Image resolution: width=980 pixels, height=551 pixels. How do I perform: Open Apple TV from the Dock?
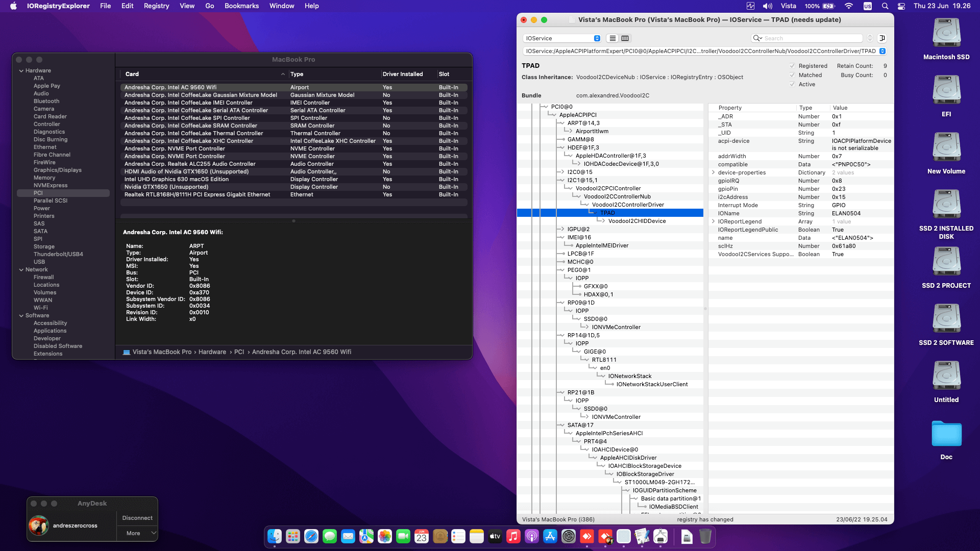click(495, 536)
